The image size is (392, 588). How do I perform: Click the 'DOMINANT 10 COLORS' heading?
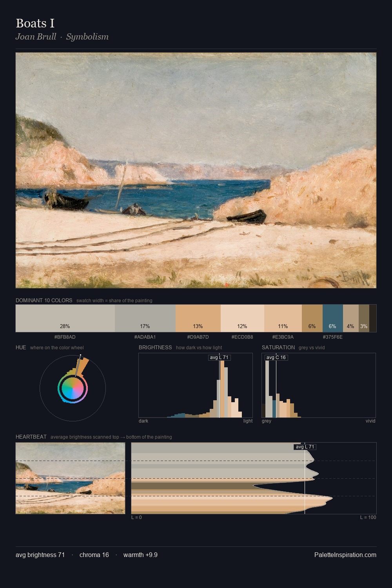pos(44,300)
